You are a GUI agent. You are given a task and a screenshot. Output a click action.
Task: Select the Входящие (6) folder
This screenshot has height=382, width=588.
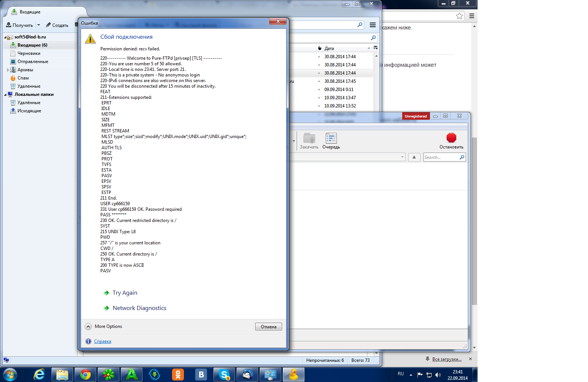tap(32, 45)
